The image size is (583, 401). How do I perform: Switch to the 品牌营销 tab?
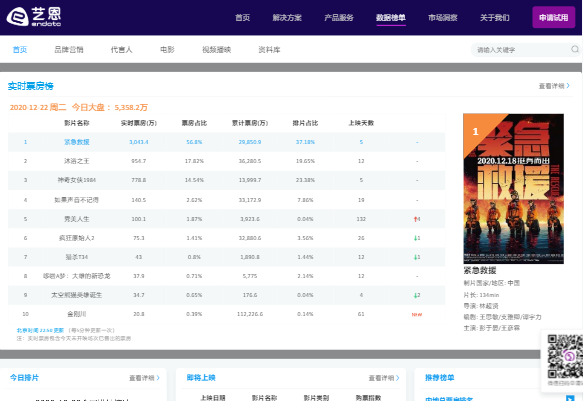[69, 49]
